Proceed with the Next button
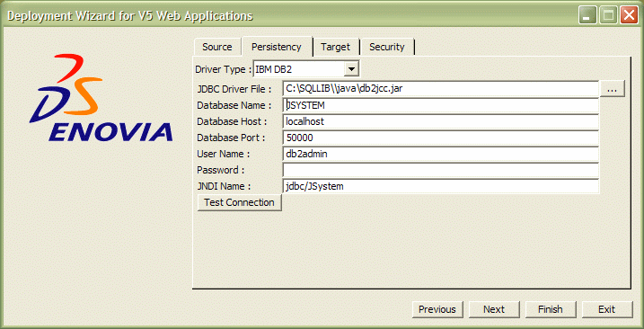The image size is (644, 329). pyautogui.click(x=494, y=309)
